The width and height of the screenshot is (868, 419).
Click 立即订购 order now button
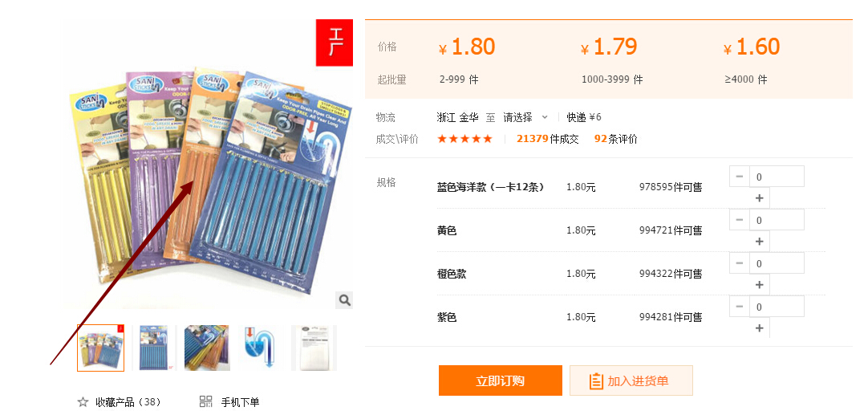coord(501,380)
